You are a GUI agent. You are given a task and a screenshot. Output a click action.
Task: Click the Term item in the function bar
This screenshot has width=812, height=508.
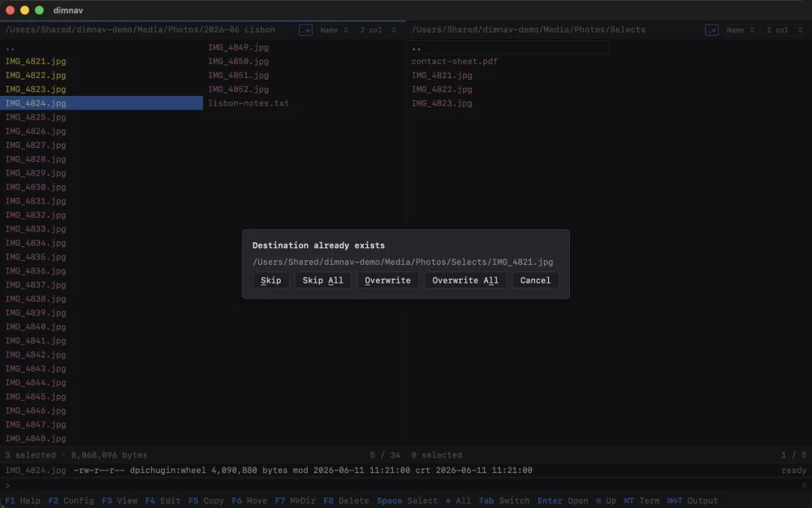pos(641,501)
